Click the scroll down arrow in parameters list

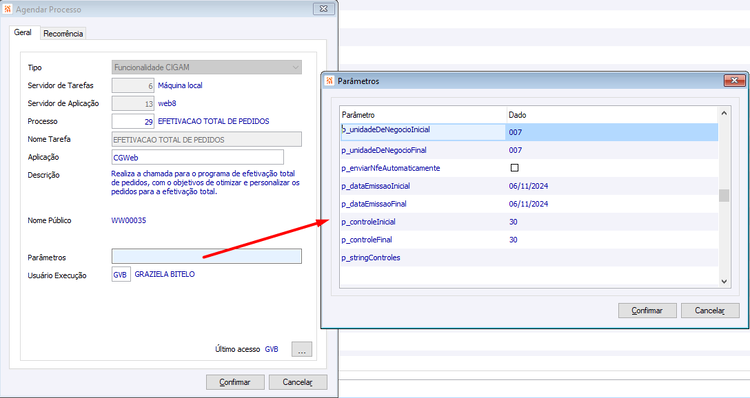(724, 281)
